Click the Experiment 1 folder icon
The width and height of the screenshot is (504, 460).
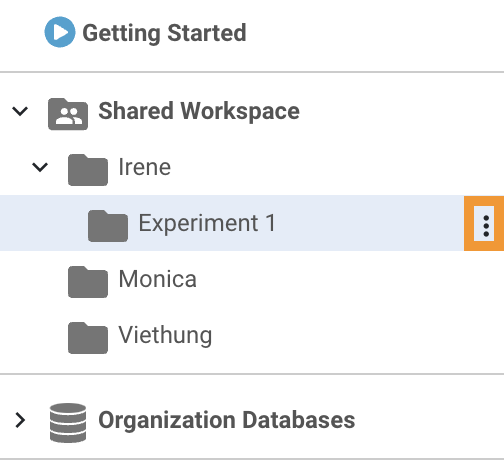click(x=108, y=226)
